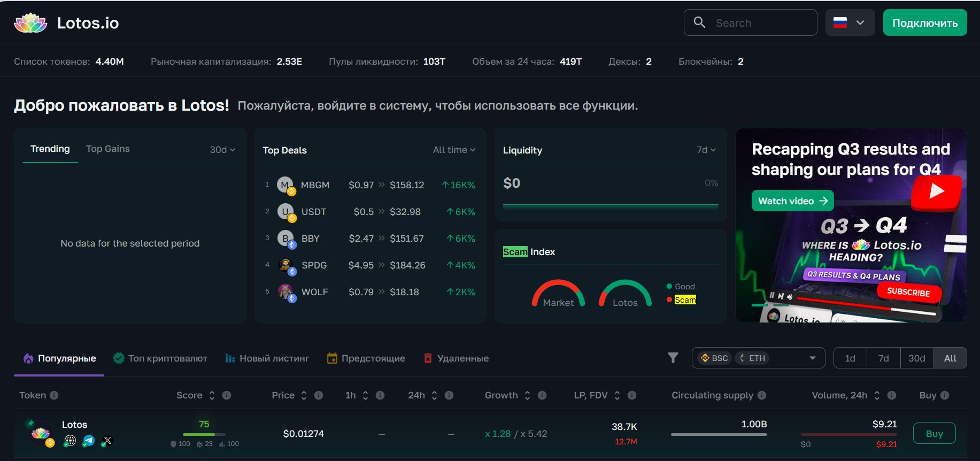Click the SPDG token avatar in Top Deals
Screen dimensions: 980x461
(285, 265)
